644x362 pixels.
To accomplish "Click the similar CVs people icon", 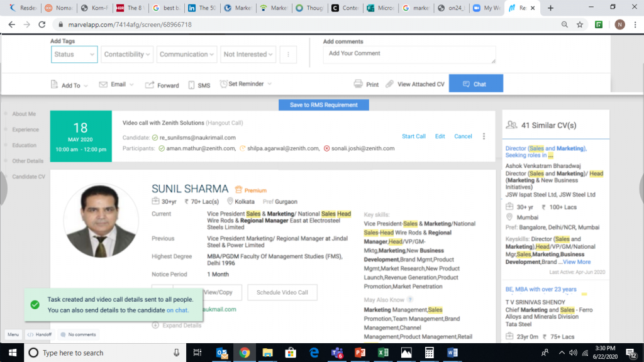I will pyautogui.click(x=511, y=125).
